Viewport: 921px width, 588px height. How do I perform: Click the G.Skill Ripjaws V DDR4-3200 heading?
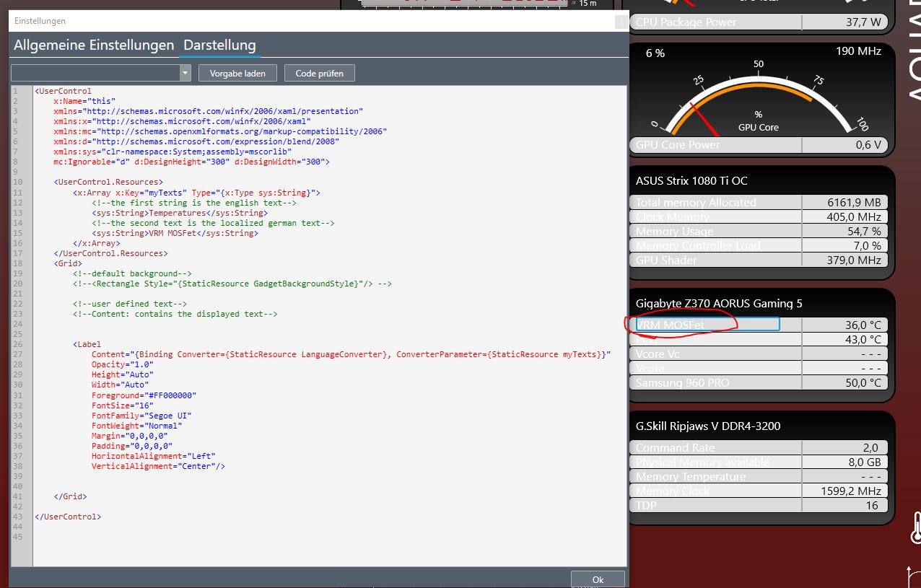point(707,426)
